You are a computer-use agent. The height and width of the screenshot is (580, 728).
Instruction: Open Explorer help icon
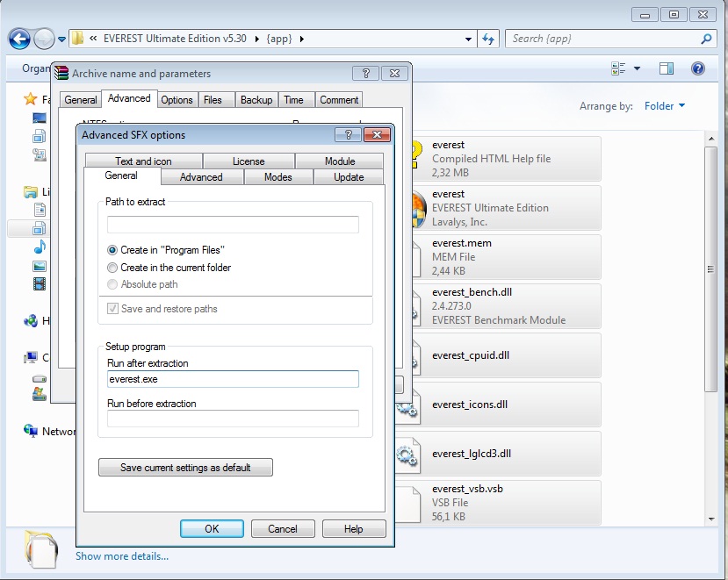[698, 68]
